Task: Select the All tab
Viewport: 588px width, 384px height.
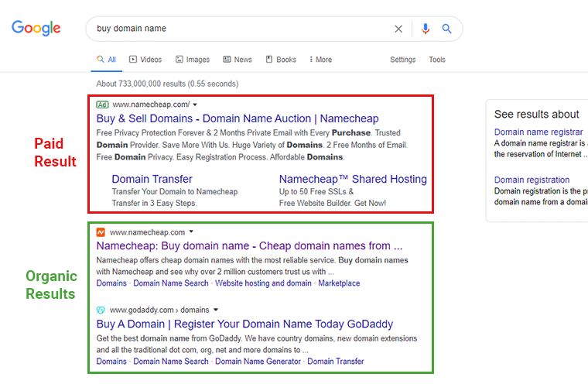Action: click(107, 60)
